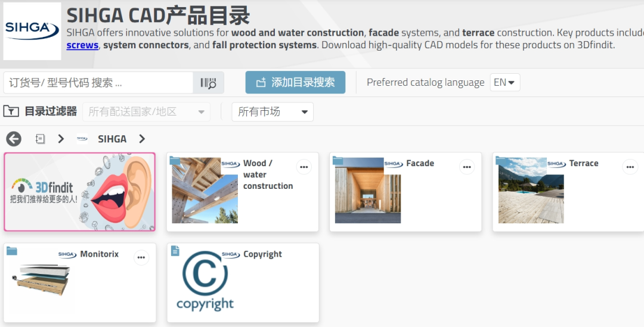Click the catalog filter icon
Screen dimensions: 644x327
[x=11, y=111]
